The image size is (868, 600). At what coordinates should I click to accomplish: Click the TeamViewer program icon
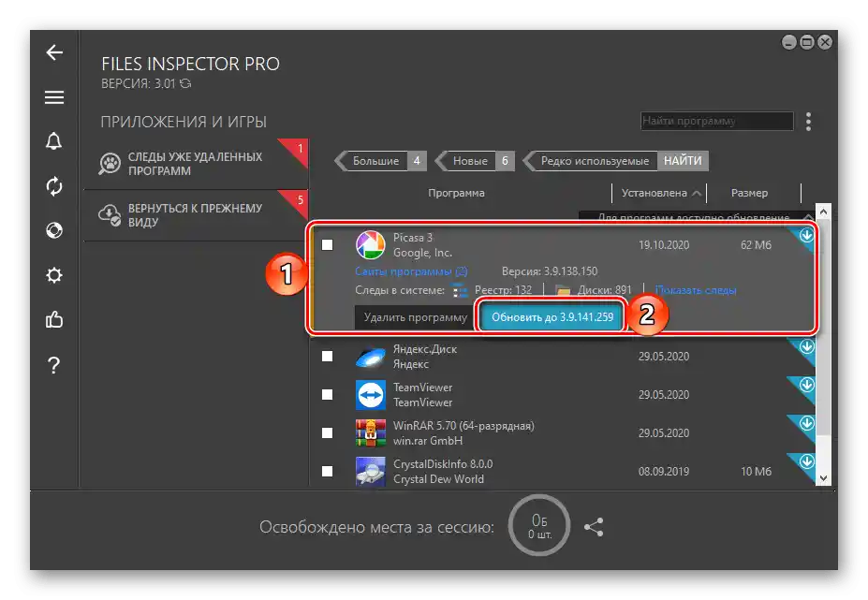pyautogui.click(x=371, y=395)
